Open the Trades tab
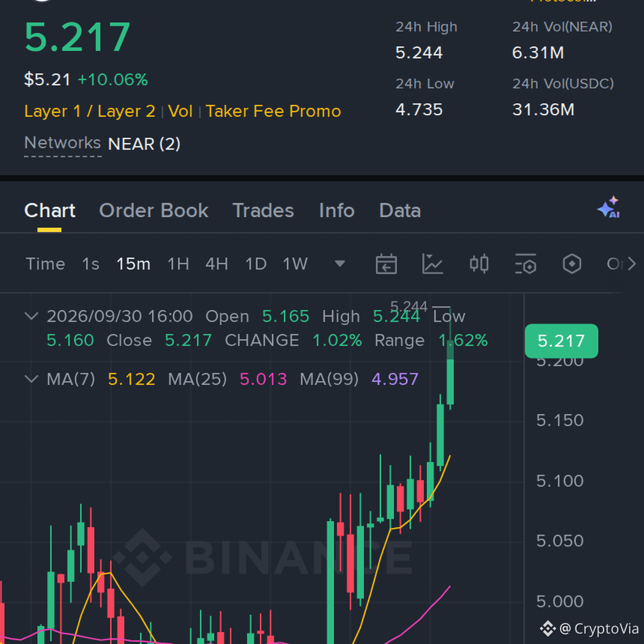The width and height of the screenshot is (644, 644). point(263,210)
